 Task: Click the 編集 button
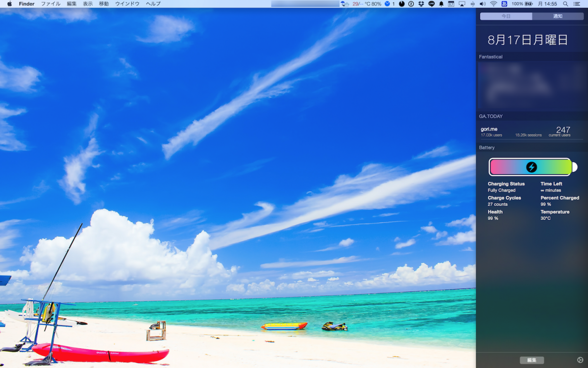tap(532, 360)
